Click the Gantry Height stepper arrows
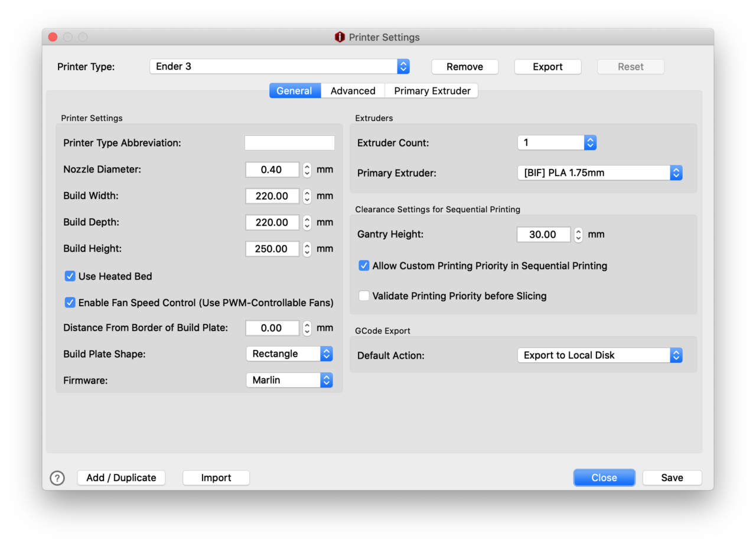 pos(579,235)
